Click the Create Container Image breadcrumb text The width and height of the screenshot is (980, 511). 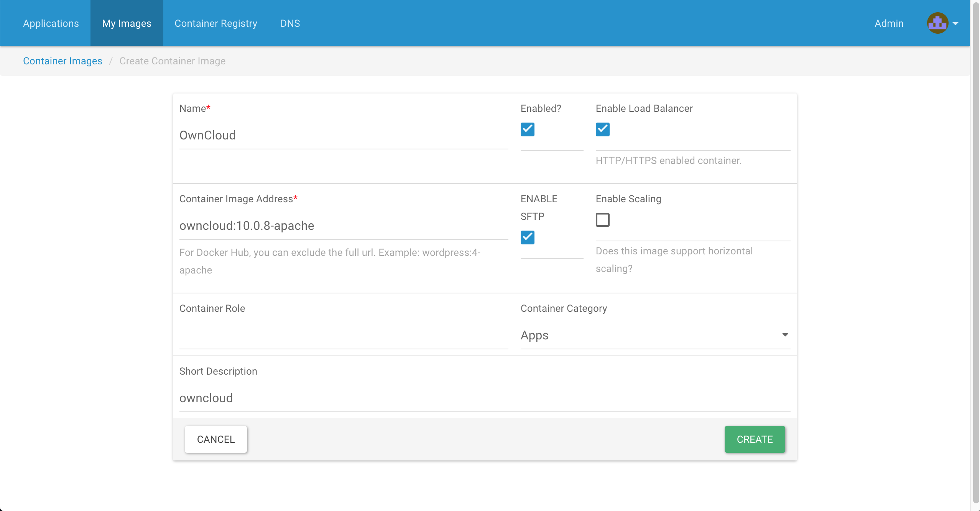(173, 61)
